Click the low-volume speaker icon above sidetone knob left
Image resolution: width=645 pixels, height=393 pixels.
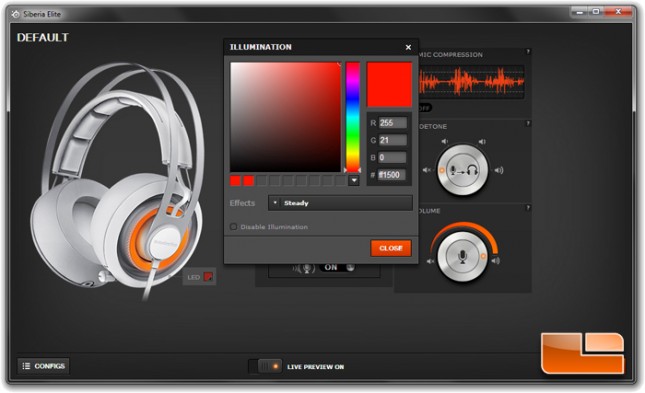pos(444,141)
